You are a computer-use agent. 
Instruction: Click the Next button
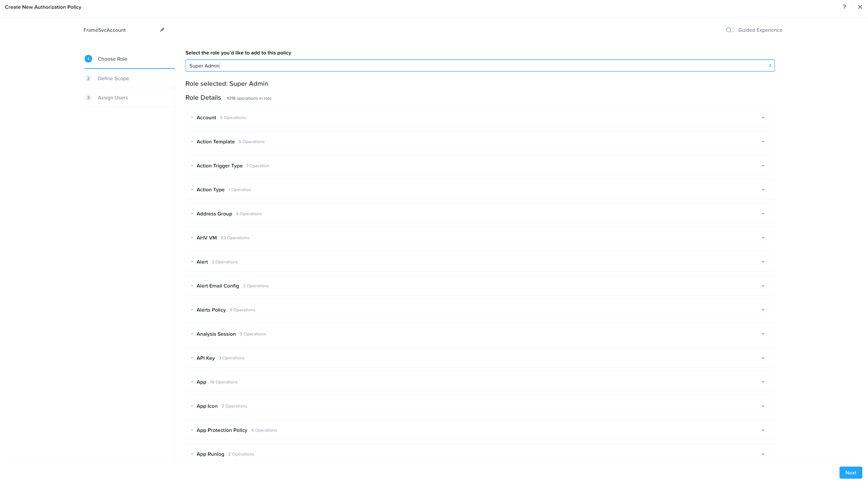850,473
